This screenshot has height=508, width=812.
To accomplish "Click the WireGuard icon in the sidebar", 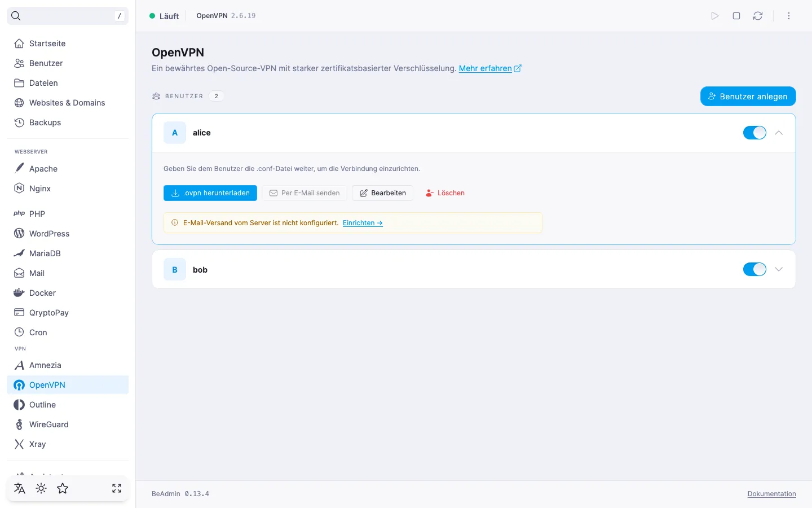I will [19, 424].
